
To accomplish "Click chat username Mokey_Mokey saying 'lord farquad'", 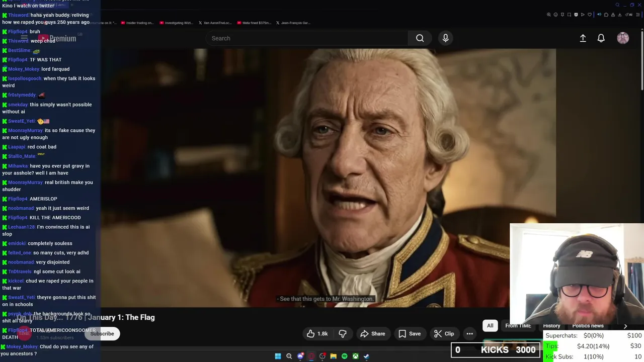I will pyautogui.click(x=24, y=69).
